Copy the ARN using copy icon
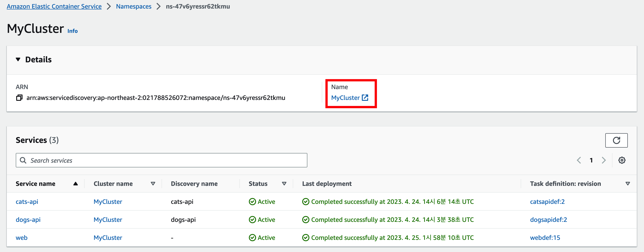Screen dimensions: 644x252 [x=19, y=98]
